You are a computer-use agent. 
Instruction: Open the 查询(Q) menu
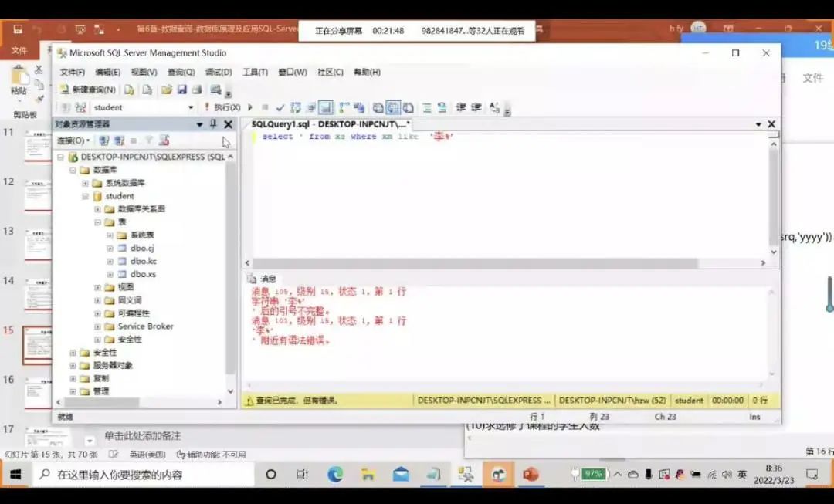[181, 72]
